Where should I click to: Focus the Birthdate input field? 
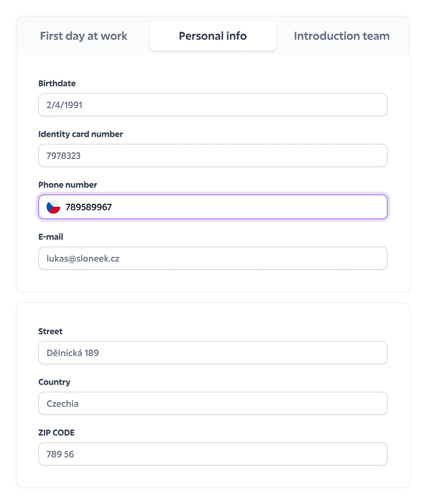coord(213,105)
